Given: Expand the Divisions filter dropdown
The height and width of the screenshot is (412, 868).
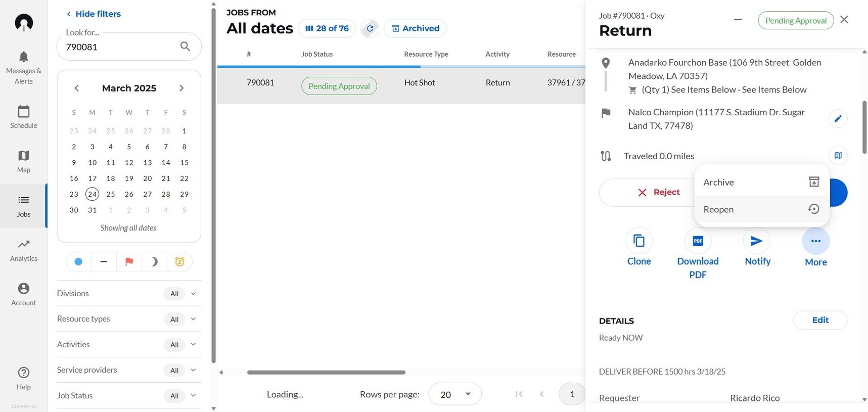Looking at the screenshot, I should (x=193, y=294).
